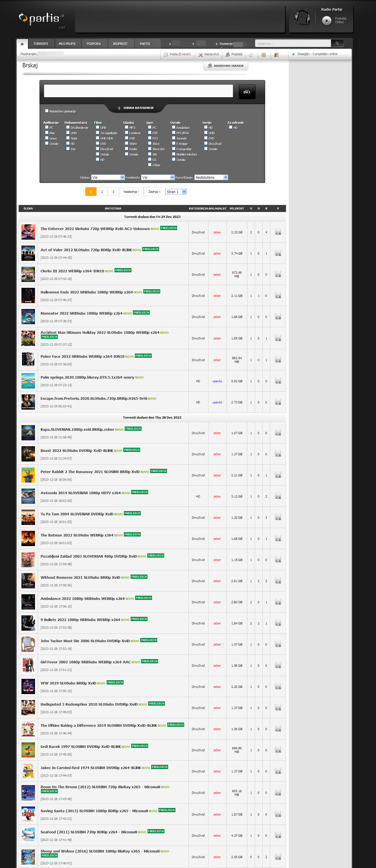Viewport: 376px width, 868px height.
Task: Click the yellow notes icon in toolbar
Action: (x=264, y=55)
